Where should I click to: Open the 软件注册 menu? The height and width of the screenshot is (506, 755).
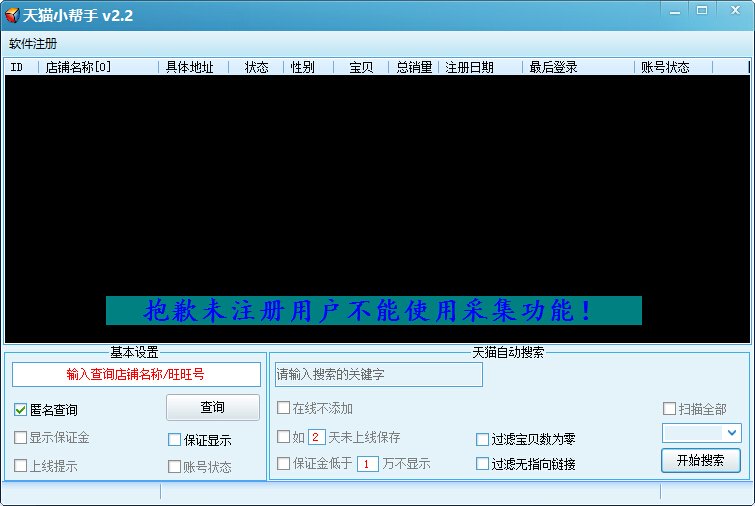point(33,44)
